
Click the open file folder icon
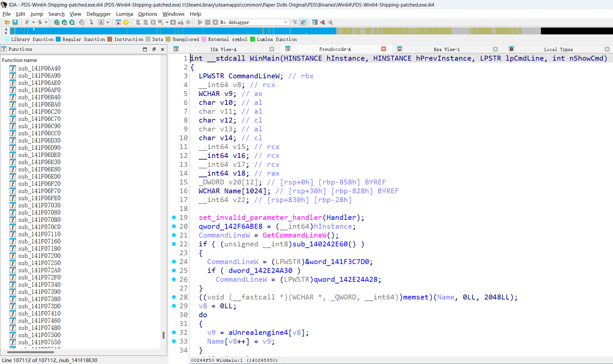7,22
